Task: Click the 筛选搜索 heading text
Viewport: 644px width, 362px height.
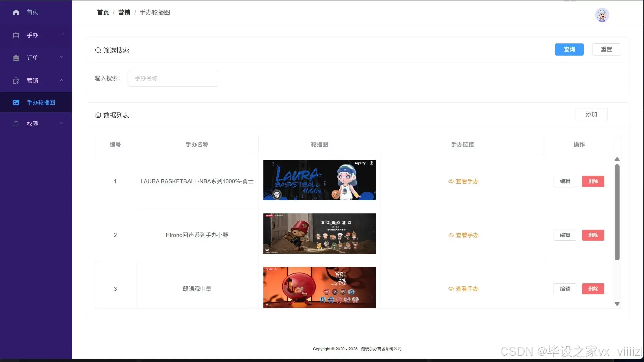Action: coord(116,50)
